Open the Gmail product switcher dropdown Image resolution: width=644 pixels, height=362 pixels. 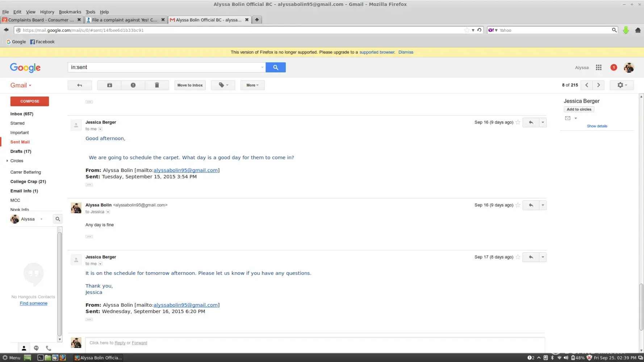point(21,85)
